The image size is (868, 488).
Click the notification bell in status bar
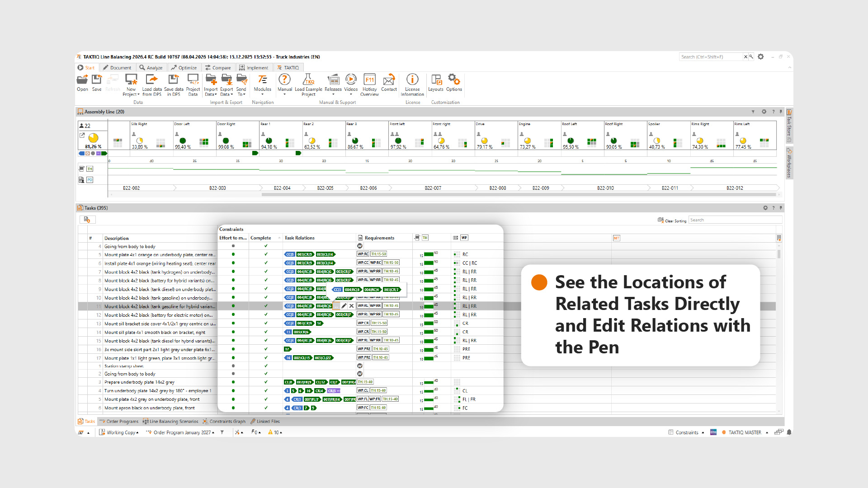point(789,432)
